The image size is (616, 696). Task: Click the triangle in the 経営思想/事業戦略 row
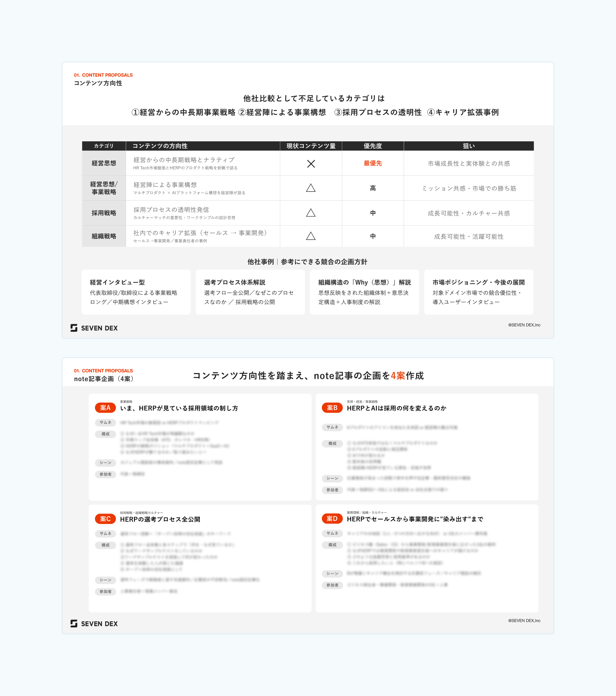click(311, 188)
